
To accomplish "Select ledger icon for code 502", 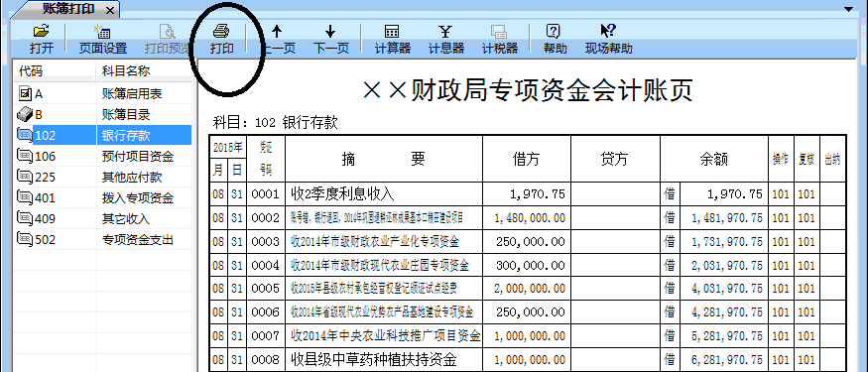I will [x=25, y=240].
